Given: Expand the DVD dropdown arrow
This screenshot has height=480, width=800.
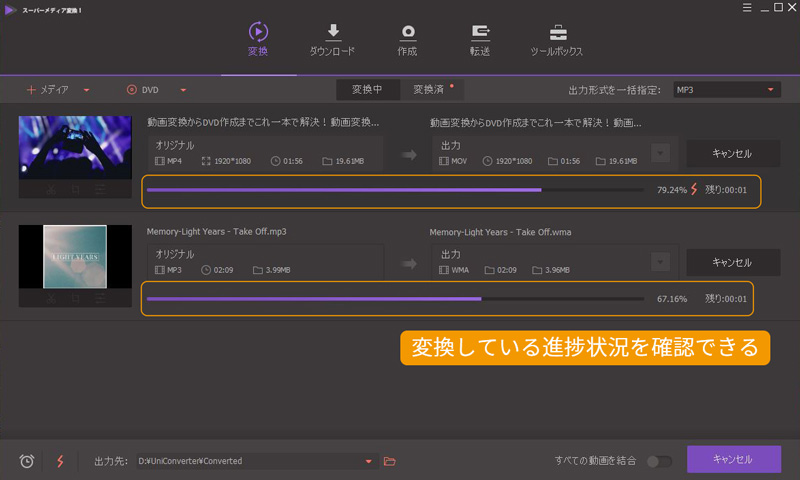Looking at the screenshot, I should (183, 90).
